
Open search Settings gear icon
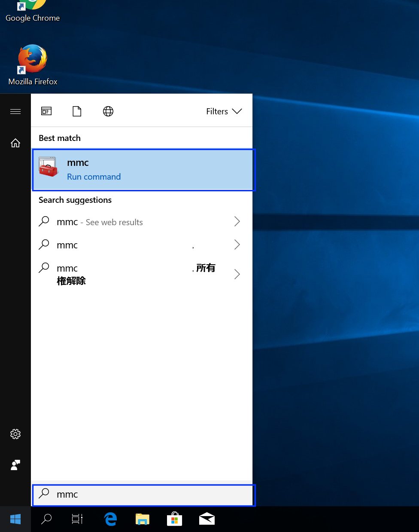coord(15,434)
